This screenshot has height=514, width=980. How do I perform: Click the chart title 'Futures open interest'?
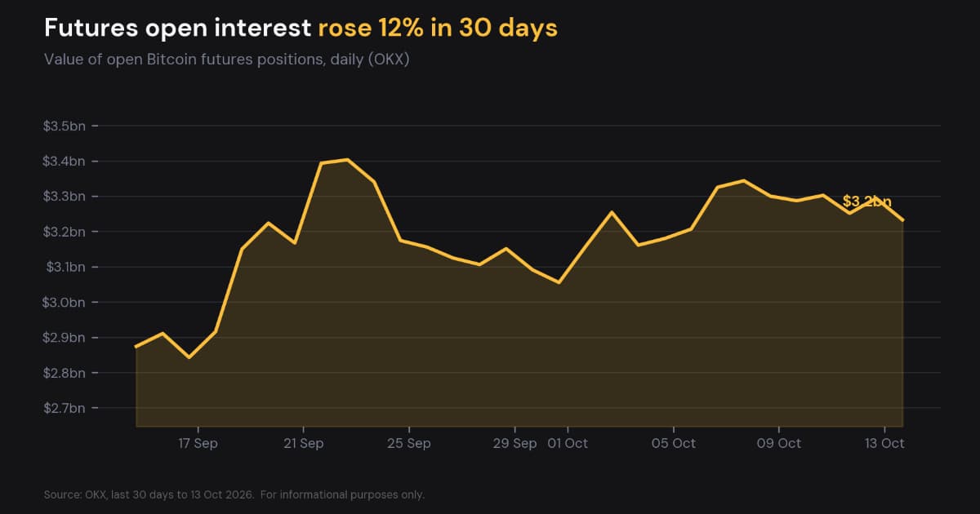pyautogui.click(x=177, y=28)
